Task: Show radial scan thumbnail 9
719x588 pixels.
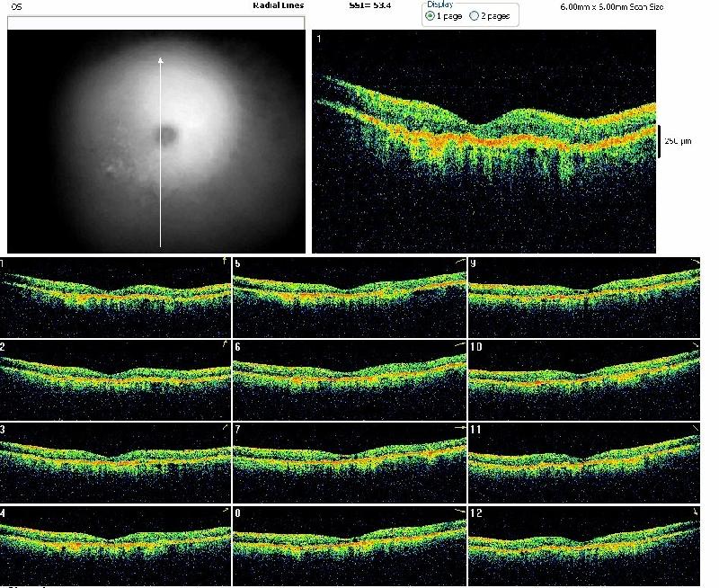Action: click(x=584, y=297)
